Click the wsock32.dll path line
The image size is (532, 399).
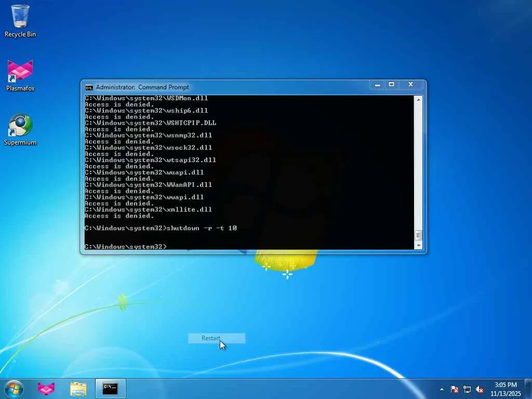[148, 148]
